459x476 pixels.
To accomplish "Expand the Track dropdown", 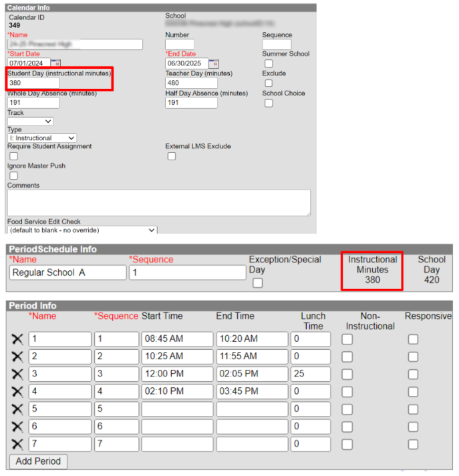I will click(31, 122).
